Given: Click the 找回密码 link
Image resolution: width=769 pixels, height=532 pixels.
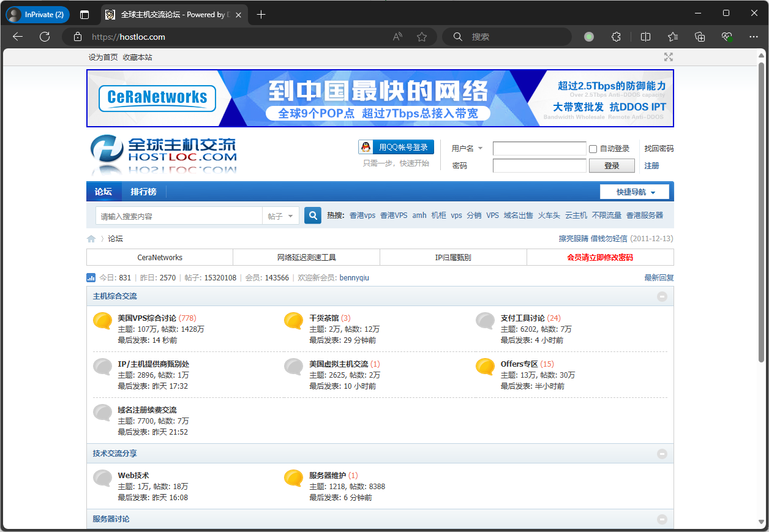Looking at the screenshot, I should 659,149.
